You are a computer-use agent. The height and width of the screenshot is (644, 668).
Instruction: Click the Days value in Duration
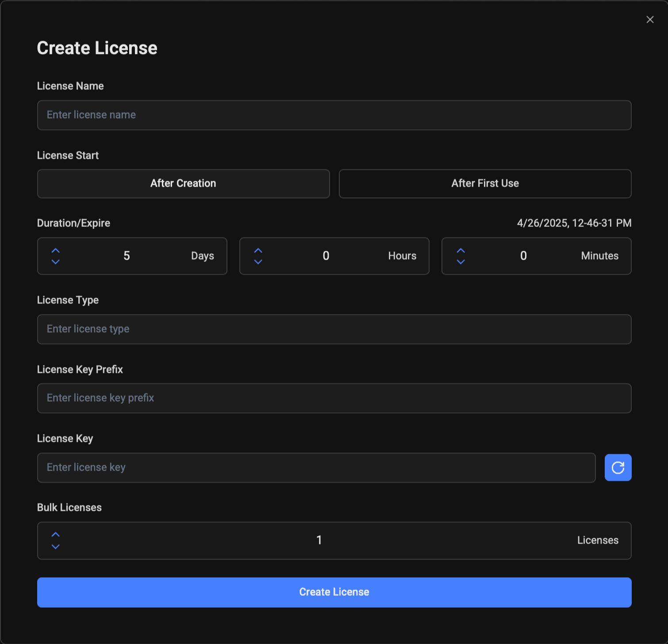pyautogui.click(x=127, y=256)
